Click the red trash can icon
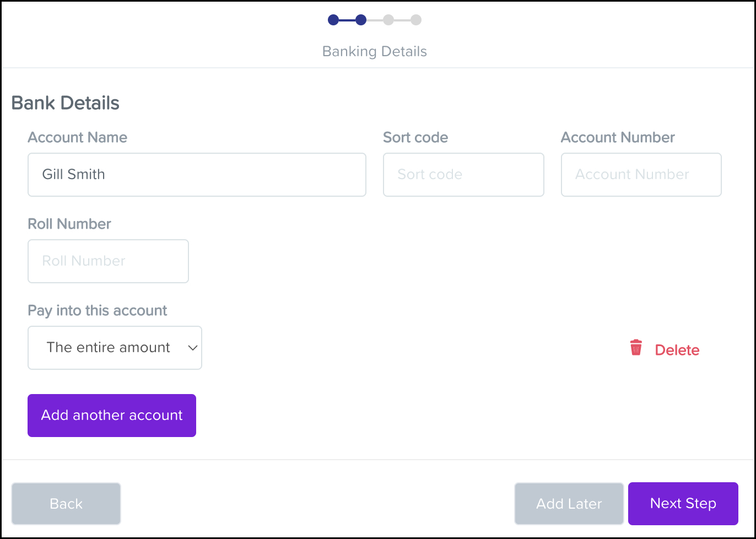The image size is (756, 539). pyautogui.click(x=636, y=348)
